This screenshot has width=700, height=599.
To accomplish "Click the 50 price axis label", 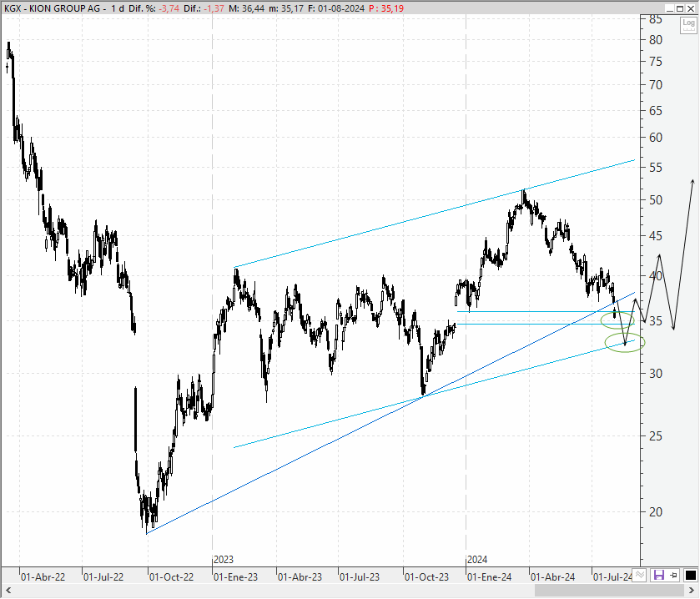I will 655,200.
